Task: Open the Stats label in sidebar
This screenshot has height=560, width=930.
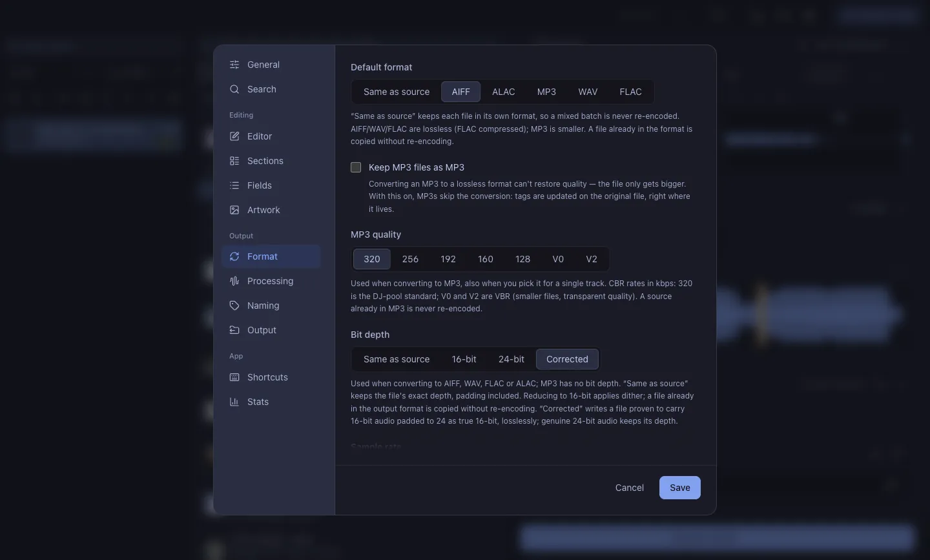Action: click(258, 402)
